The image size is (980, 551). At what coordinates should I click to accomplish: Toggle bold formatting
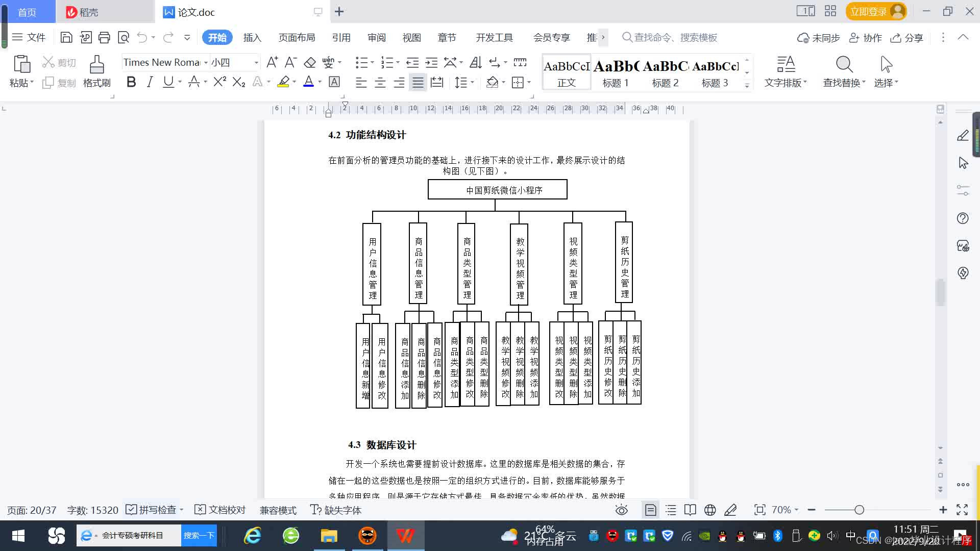[x=131, y=82]
